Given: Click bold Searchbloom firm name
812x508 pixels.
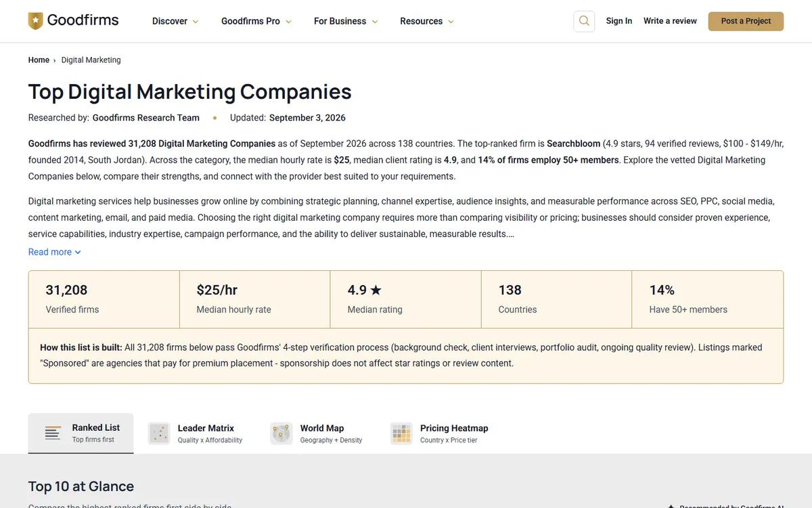Looking at the screenshot, I should [x=574, y=144].
